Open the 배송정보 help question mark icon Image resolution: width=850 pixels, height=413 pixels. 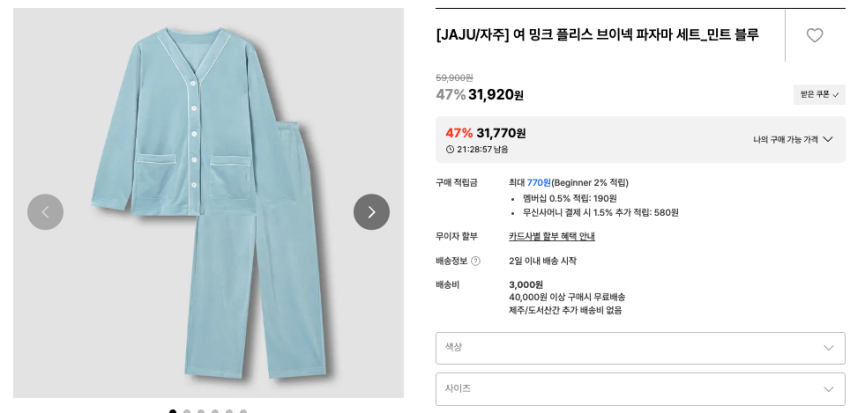tap(476, 261)
